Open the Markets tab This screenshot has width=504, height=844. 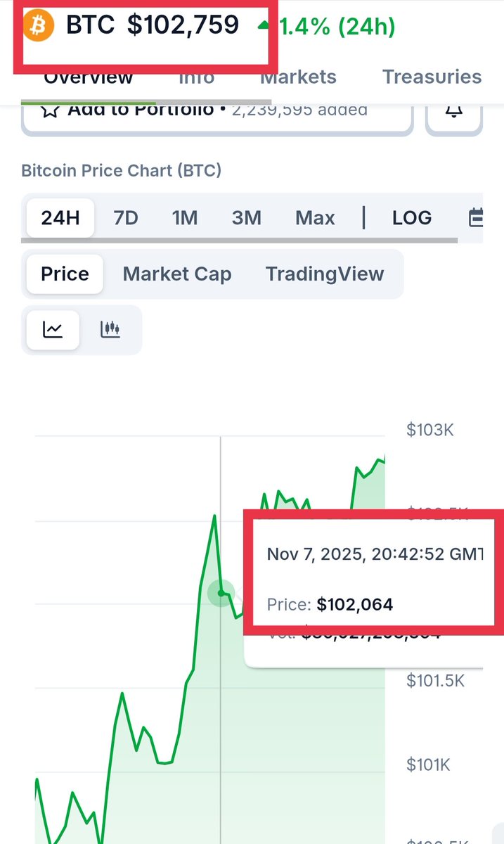click(x=299, y=77)
